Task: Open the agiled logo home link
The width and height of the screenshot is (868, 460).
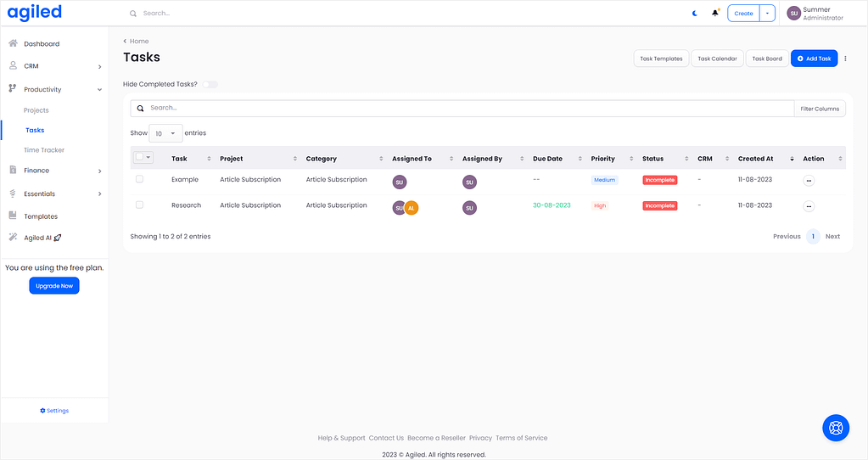Action: pos(34,12)
